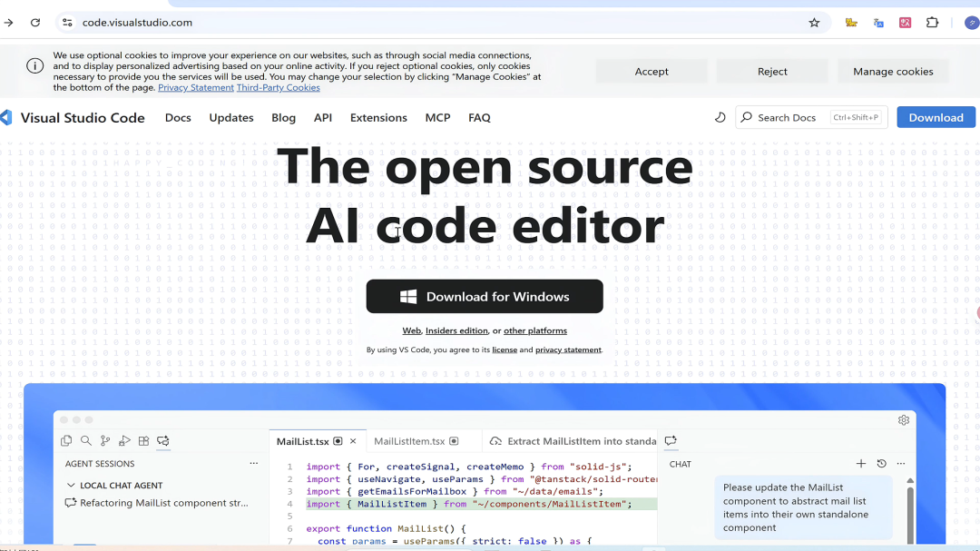The height and width of the screenshot is (551, 980).
Task: Open the browser Extensions puzzle icon
Action: coord(933,23)
